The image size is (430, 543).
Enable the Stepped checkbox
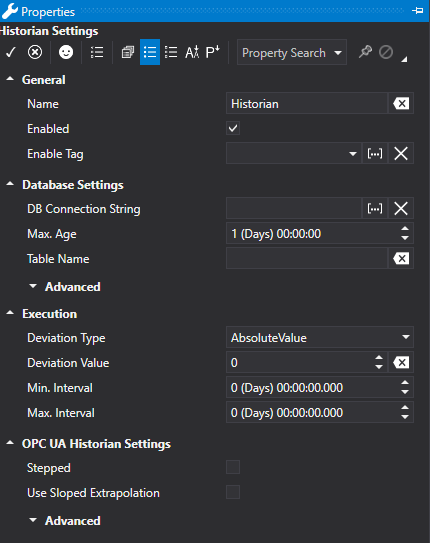[233, 467]
